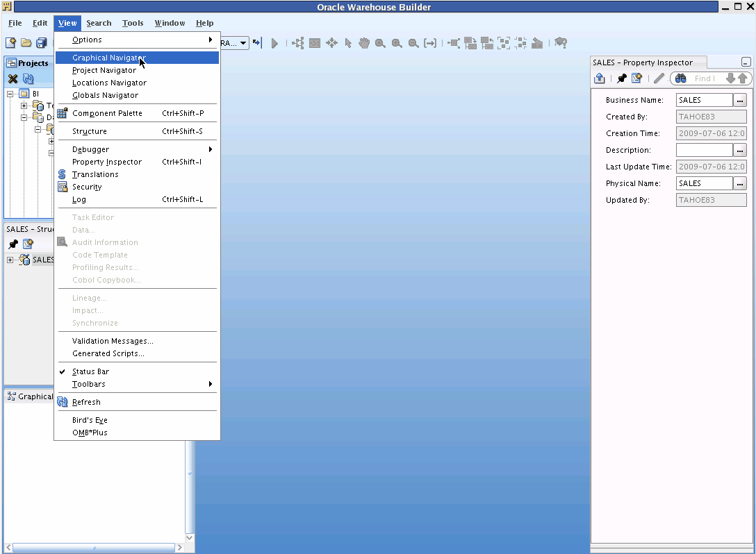The image size is (756, 554).
Task: Click the Save All disk icon
Action: pos(42,43)
